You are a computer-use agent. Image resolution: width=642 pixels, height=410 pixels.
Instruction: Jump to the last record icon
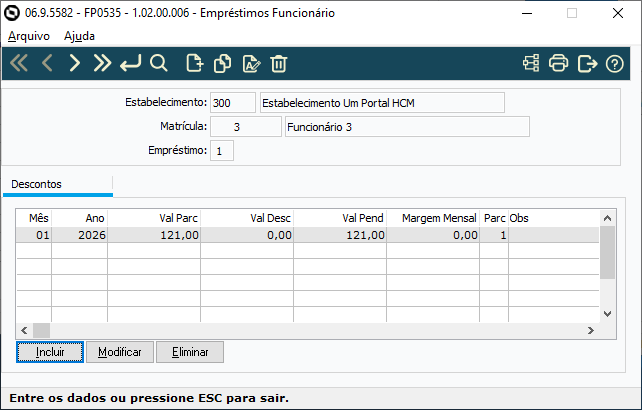(x=102, y=63)
